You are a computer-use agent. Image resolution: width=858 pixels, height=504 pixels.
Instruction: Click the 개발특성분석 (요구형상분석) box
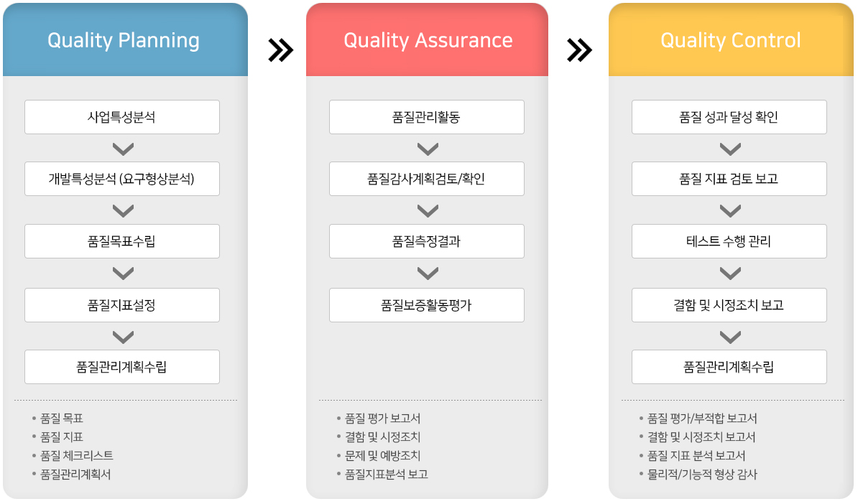(x=122, y=179)
